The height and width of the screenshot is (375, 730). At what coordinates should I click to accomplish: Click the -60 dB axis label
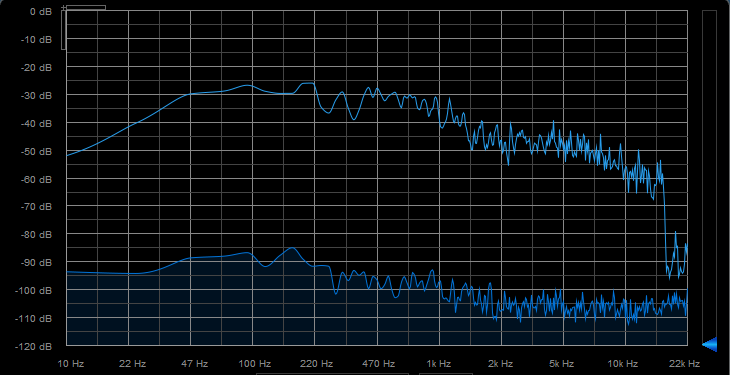(x=37, y=179)
